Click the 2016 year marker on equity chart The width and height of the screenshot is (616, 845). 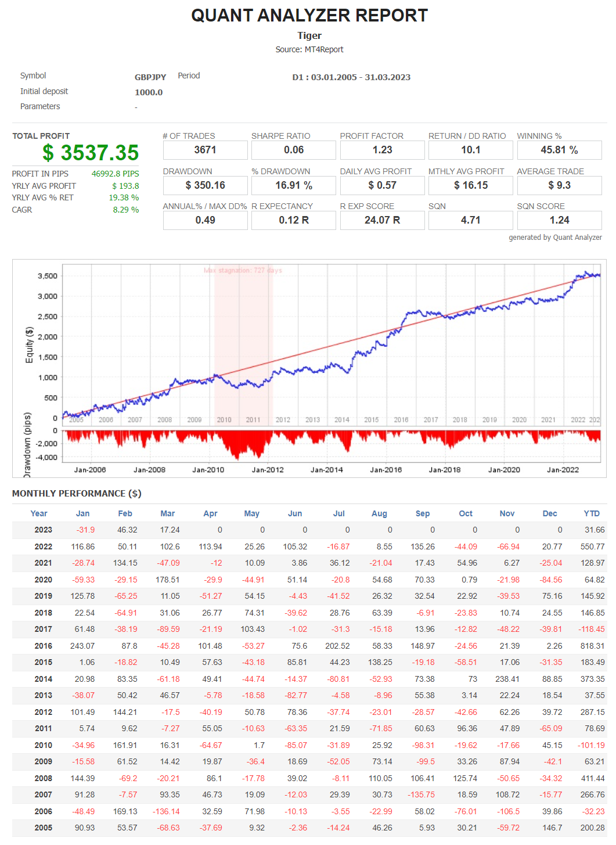tap(401, 420)
